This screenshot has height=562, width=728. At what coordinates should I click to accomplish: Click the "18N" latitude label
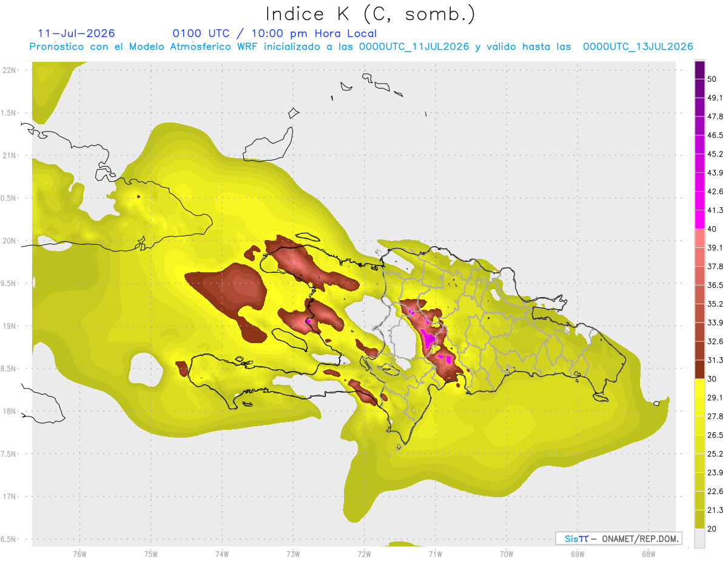pyautogui.click(x=9, y=411)
